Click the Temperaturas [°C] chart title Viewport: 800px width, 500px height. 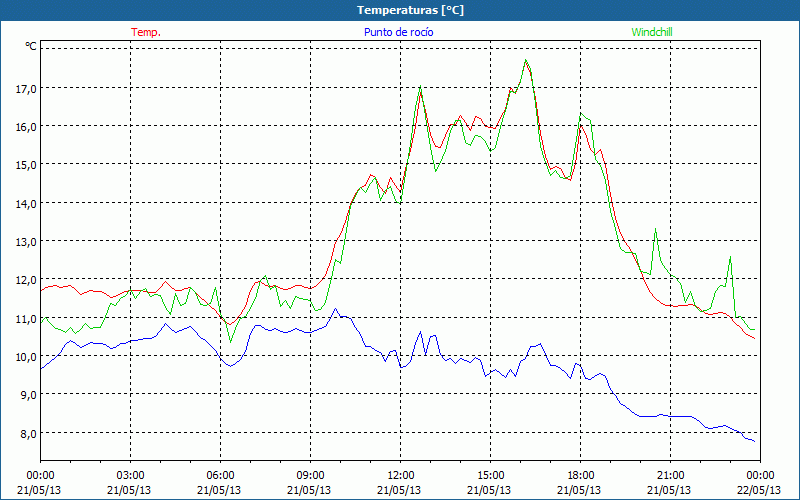410,10
